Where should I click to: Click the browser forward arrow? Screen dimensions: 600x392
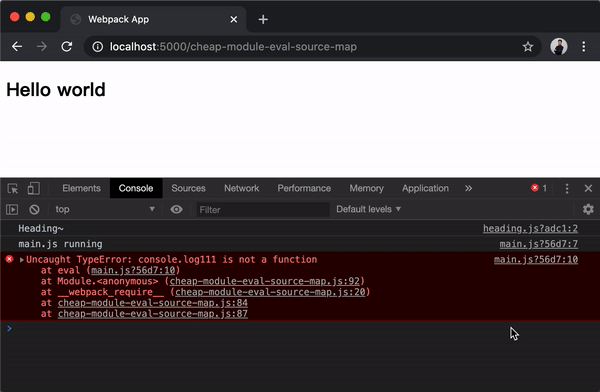coord(42,47)
